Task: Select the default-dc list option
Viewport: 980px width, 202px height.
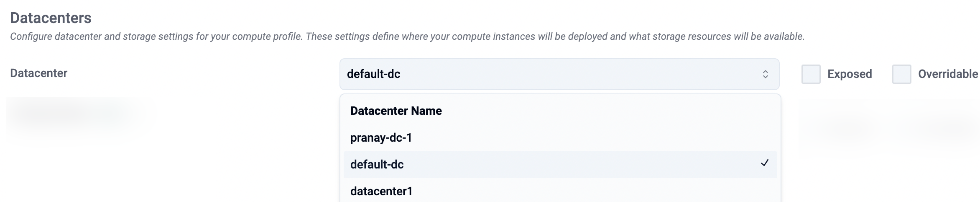Action: tap(377, 165)
